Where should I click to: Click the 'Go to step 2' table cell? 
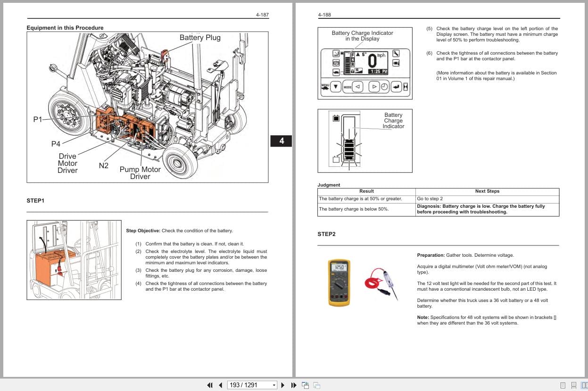coord(431,198)
